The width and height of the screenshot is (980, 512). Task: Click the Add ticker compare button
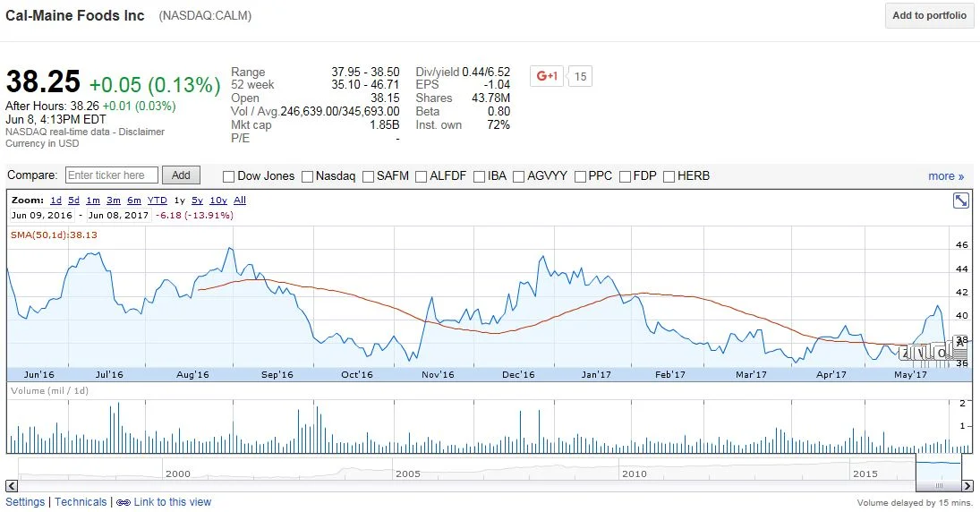pyautogui.click(x=181, y=175)
